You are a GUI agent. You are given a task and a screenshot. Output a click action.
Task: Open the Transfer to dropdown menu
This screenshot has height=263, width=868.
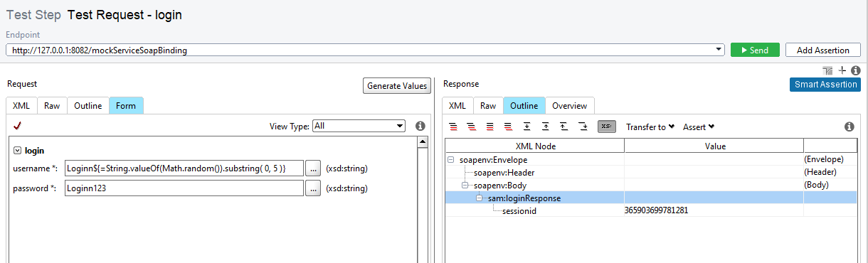pyautogui.click(x=650, y=127)
